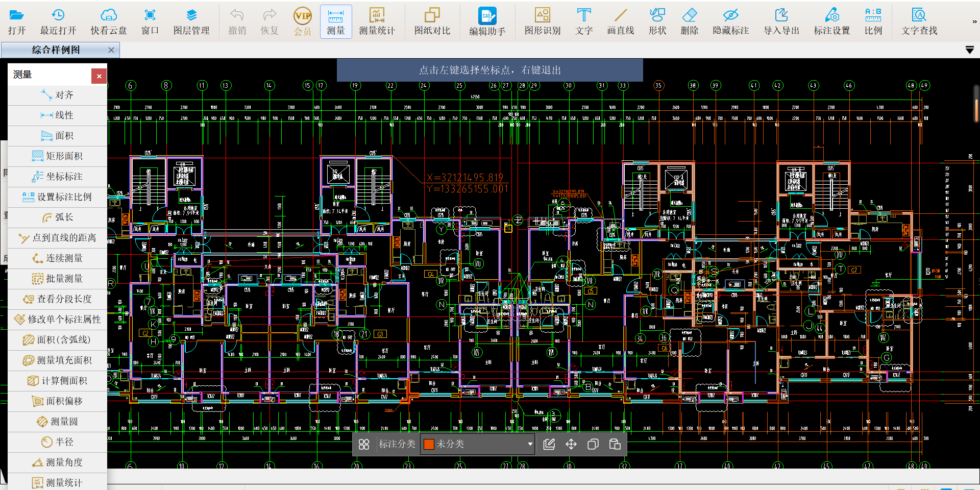980x490 pixels.
Task: Choose 测量角度 angle measure
Action: click(57, 462)
